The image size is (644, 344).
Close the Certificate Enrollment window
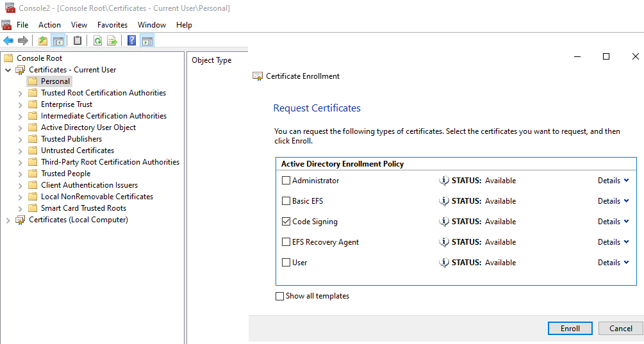[636, 56]
